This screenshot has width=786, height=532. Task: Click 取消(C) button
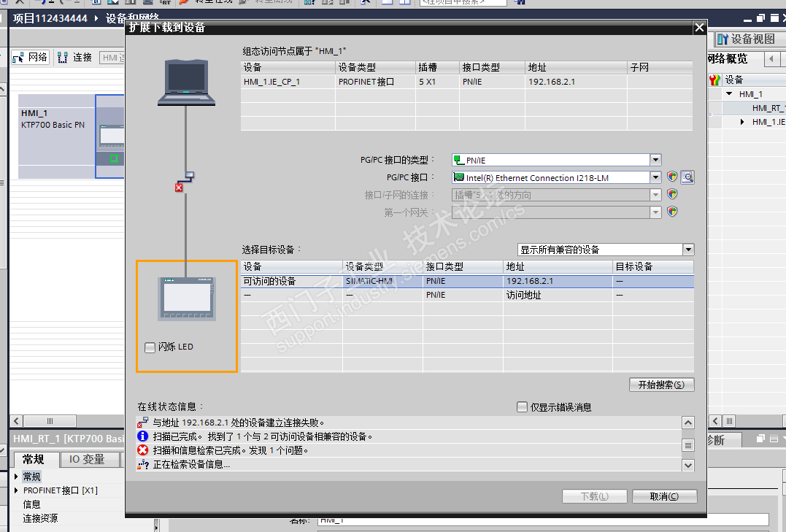pos(664,496)
